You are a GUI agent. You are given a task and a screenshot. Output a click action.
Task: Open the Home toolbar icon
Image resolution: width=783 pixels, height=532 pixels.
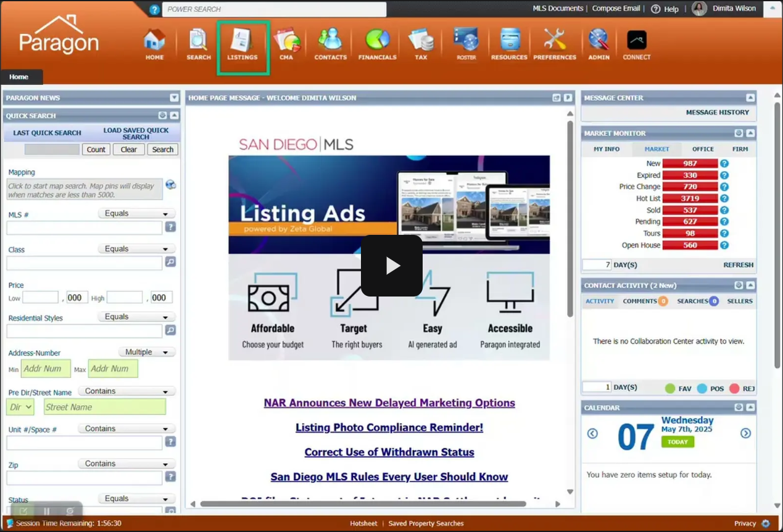tap(154, 44)
